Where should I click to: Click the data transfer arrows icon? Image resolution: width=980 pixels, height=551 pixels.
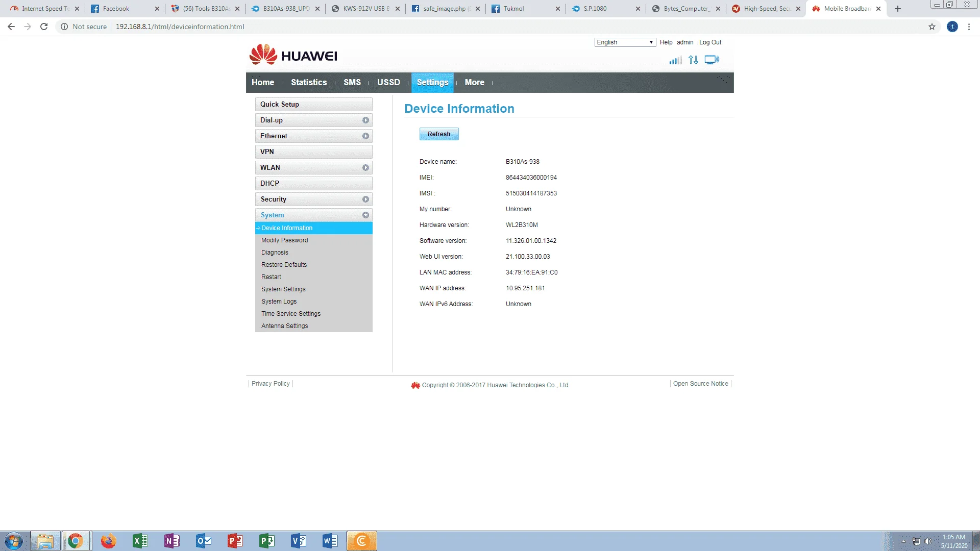[693, 60]
